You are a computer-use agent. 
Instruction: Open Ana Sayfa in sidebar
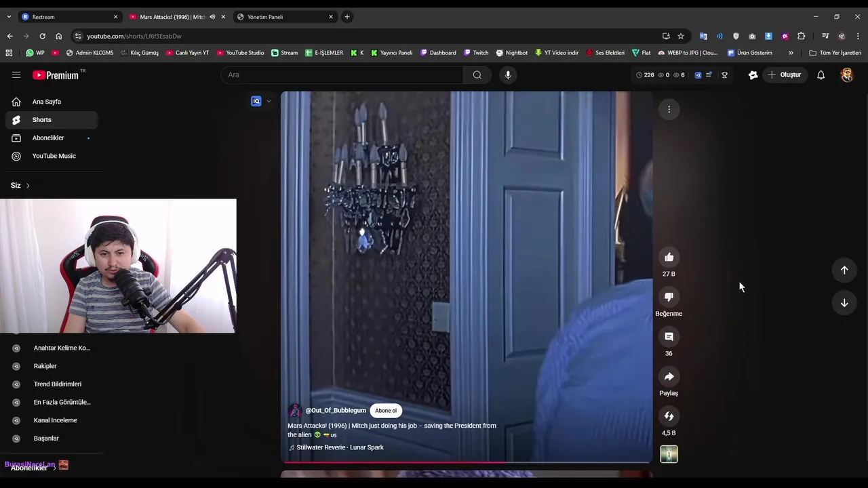52,102
